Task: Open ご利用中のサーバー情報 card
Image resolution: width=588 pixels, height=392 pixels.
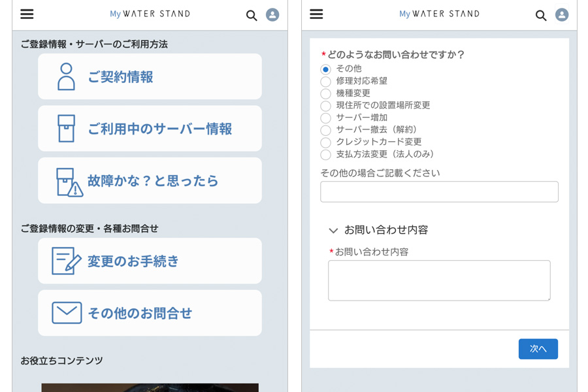Action: (x=150, y=128)
